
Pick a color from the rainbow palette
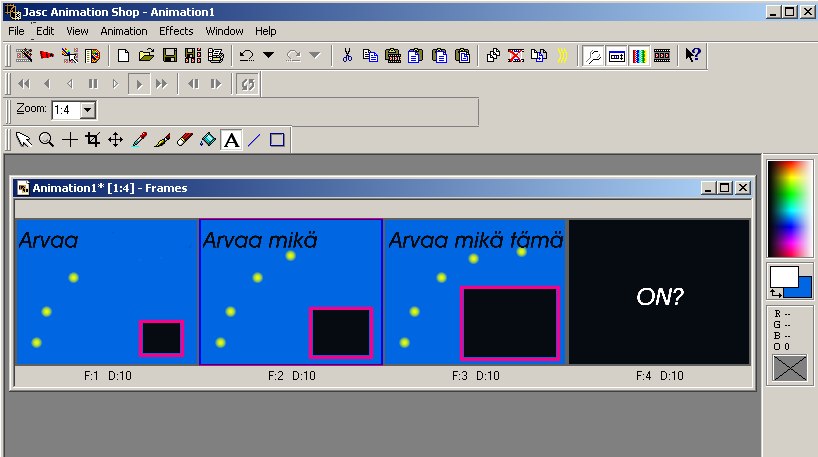[x=790, y=209]
